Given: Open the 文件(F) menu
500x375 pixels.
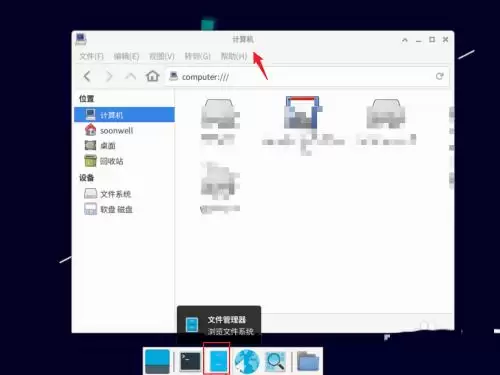Looking at the screenshot, I should click(x=91, y=56).
